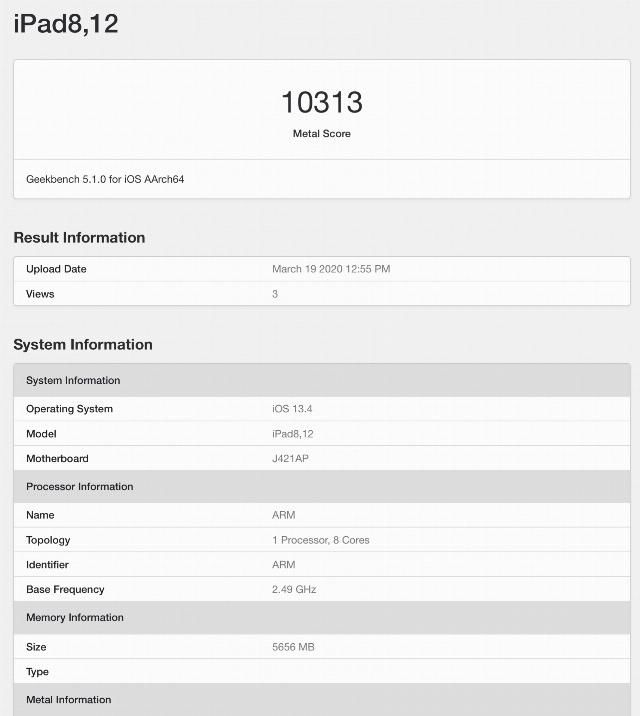The height and width of the screenshot is (716, 640).
Task: Select the 2.49 GHz value
Action: (x=294, y=590)
